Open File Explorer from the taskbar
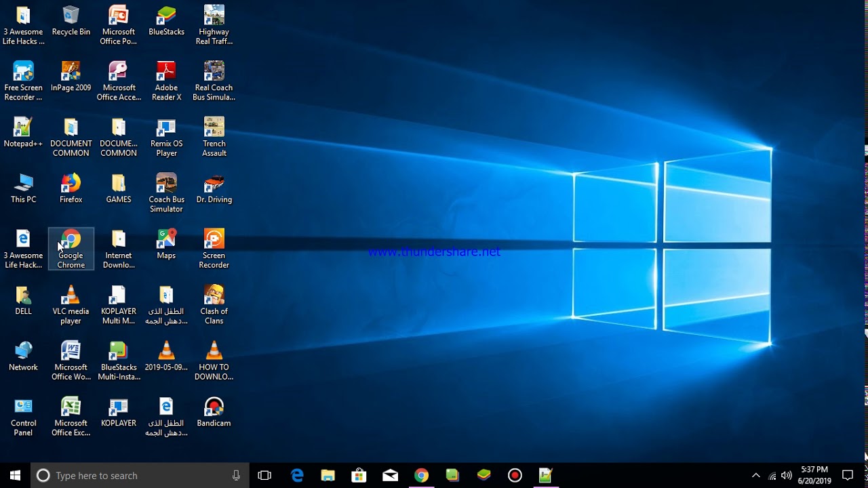The height and width of the screenshot is (488, 868). tap(328, 475)
